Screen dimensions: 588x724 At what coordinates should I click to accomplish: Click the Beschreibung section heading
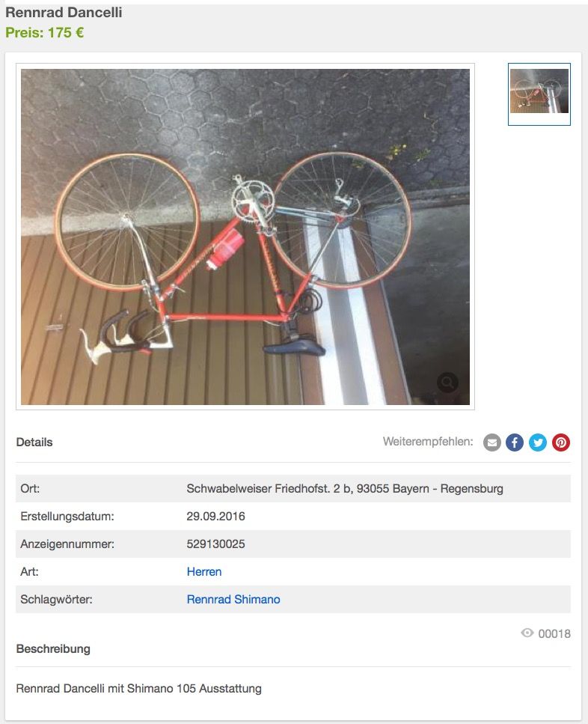point(53,648)
